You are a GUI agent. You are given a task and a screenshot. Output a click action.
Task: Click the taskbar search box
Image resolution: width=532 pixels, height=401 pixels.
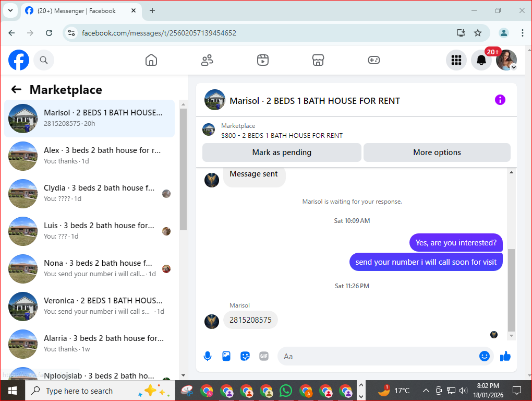(100, 391)
